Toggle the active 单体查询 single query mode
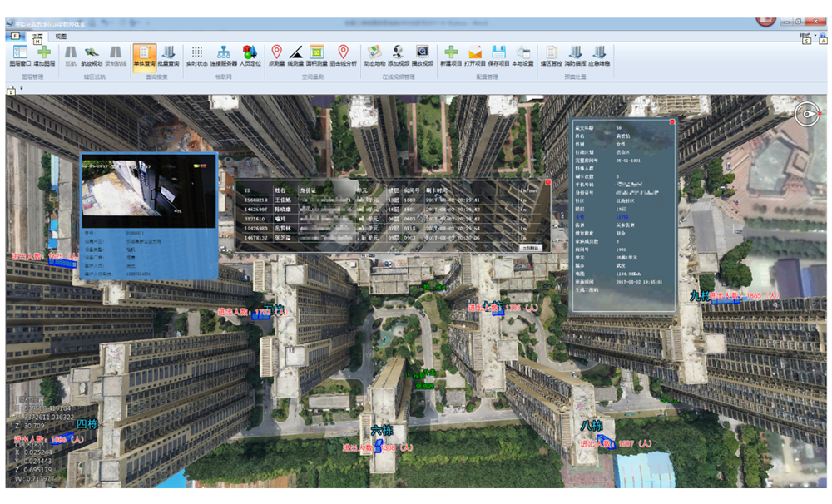832x504 pixels. [144, 55]
